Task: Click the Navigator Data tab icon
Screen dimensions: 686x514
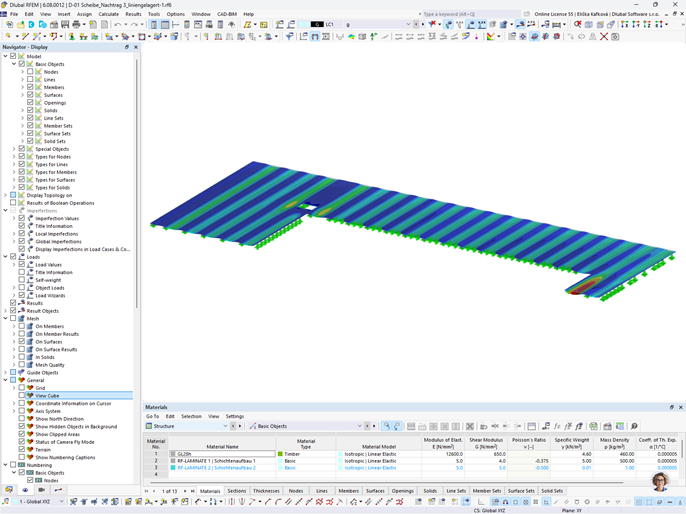Action: [9, 490]
